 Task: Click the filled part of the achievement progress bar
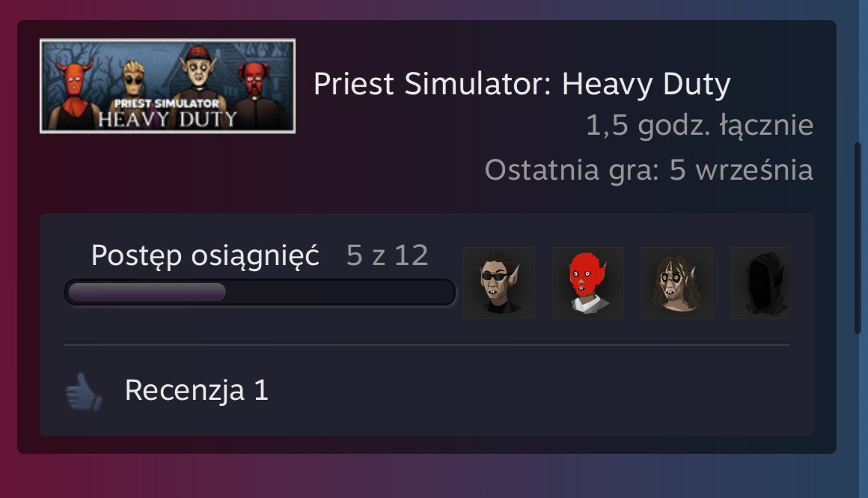pyautogui.click(x=147, y=292)
